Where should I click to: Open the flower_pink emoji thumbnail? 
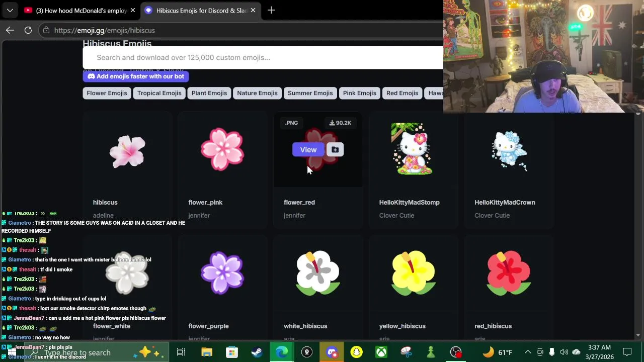(x=222, y=149)
